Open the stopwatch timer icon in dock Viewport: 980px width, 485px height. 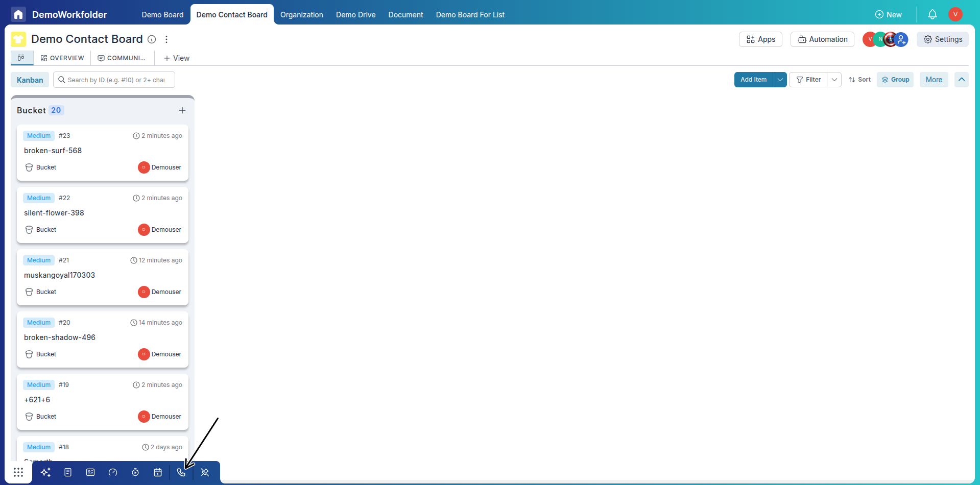(135, 472)
